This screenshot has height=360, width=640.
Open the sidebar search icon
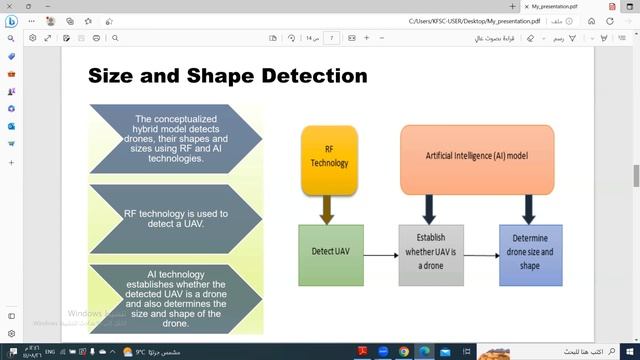coord(11,38)
